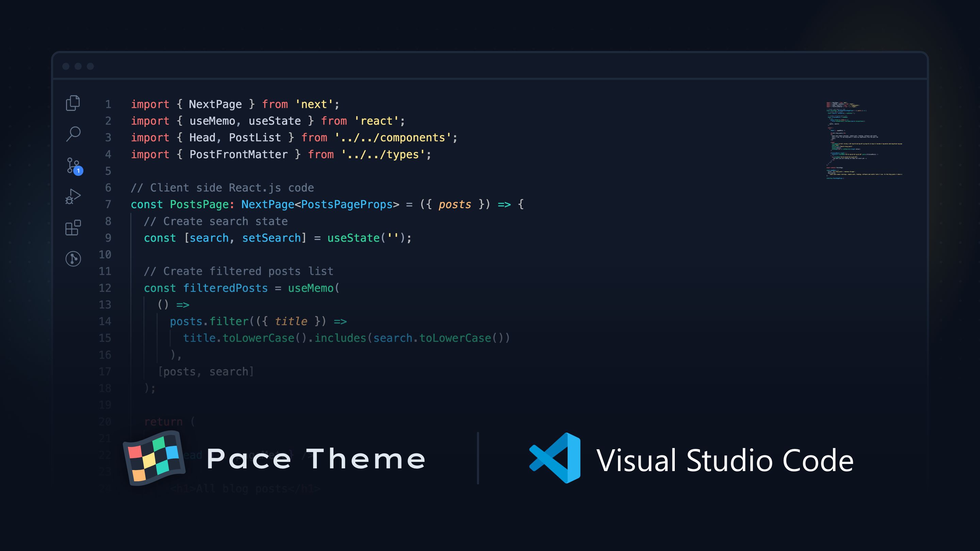Click line number 12 in gutter
Image resolution: width=980 pixels, height=551 pixels.
(x=105, y=288)
